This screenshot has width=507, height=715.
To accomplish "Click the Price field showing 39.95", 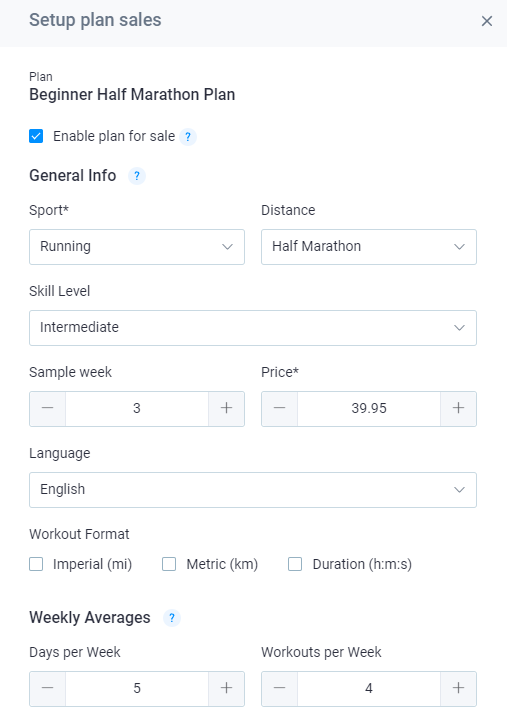I will tap(369, 409).
